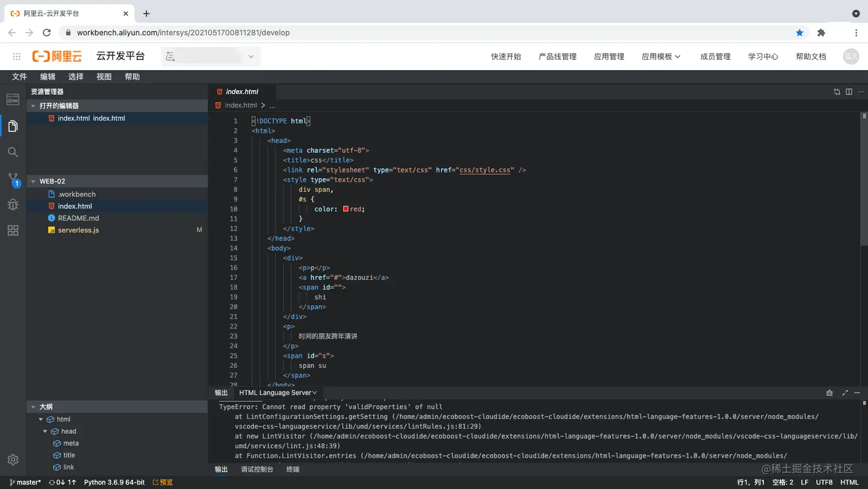Screen dimensions: 868x489
Task: Switch to the 终端 tab
Action: 293,469
